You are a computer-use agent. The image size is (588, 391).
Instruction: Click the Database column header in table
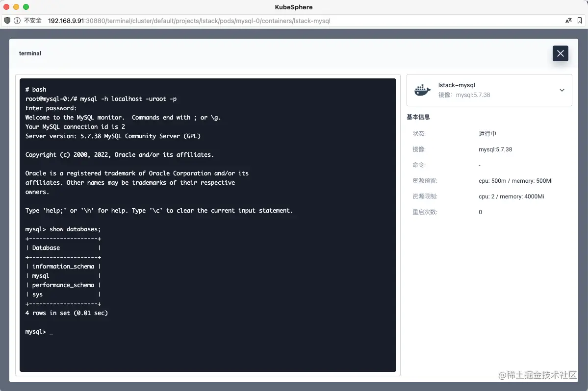(x=46, y=248)
